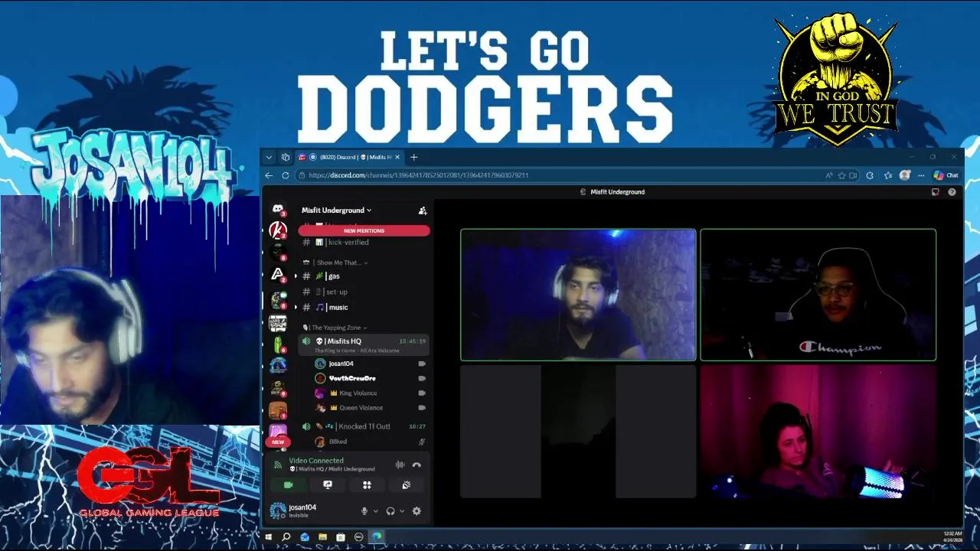
Task: Focus the blank dark video tile
Action: pos(578,432)
